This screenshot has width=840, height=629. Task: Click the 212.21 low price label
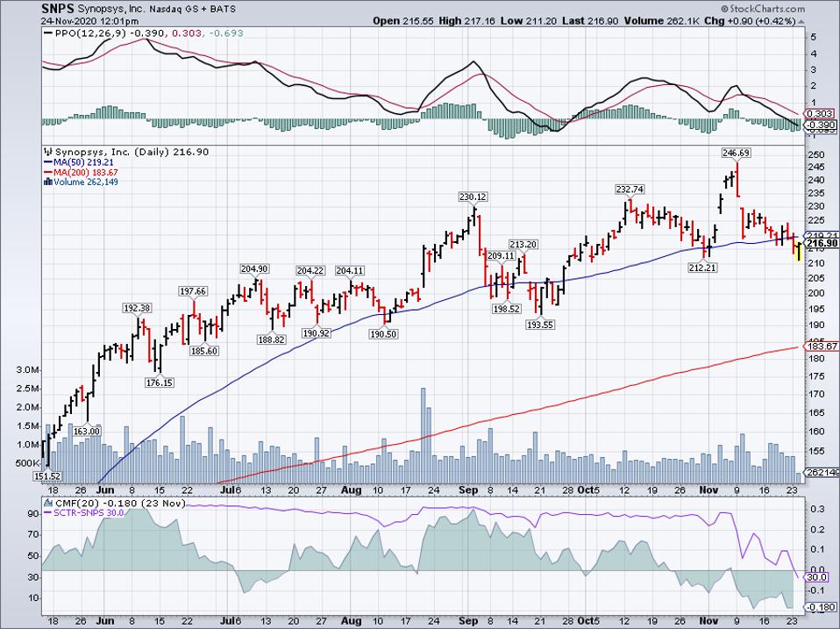[x=703, y=268]
